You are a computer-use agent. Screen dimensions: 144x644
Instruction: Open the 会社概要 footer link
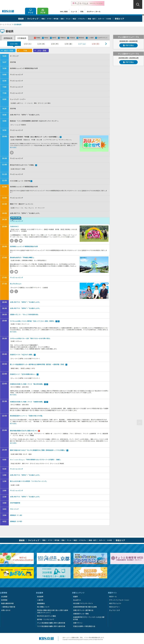[x=4, y=597]
